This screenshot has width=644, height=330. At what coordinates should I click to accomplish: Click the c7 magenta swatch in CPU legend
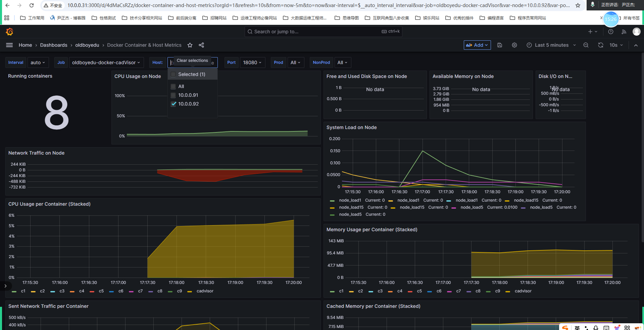pyautogui.click(x=131, y=291)
